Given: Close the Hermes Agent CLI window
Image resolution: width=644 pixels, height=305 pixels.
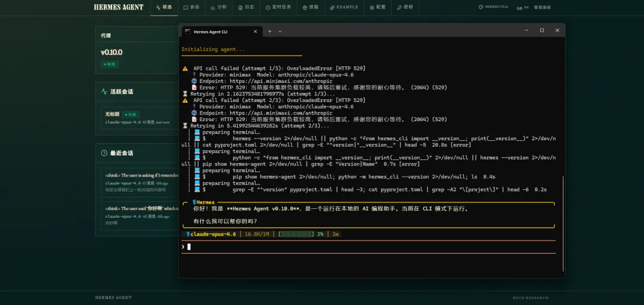Looking at the screenshot, I should [x=558, y=30].
